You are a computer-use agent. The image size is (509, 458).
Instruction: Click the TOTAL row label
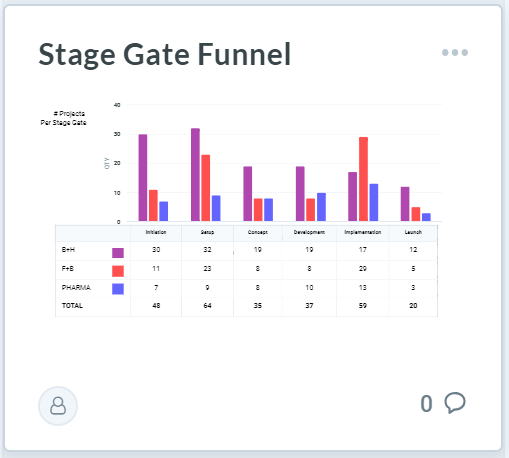[72, 306]
